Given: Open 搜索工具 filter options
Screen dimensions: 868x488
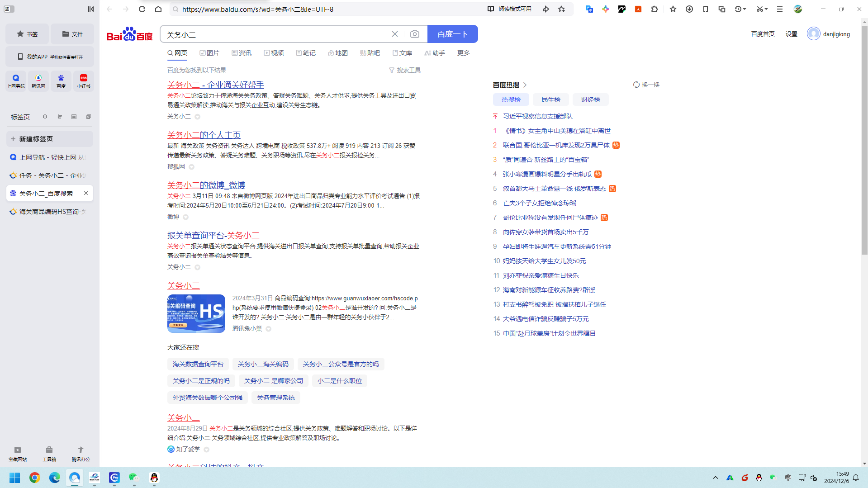Looking at the screenshot, I should point(405,70).
